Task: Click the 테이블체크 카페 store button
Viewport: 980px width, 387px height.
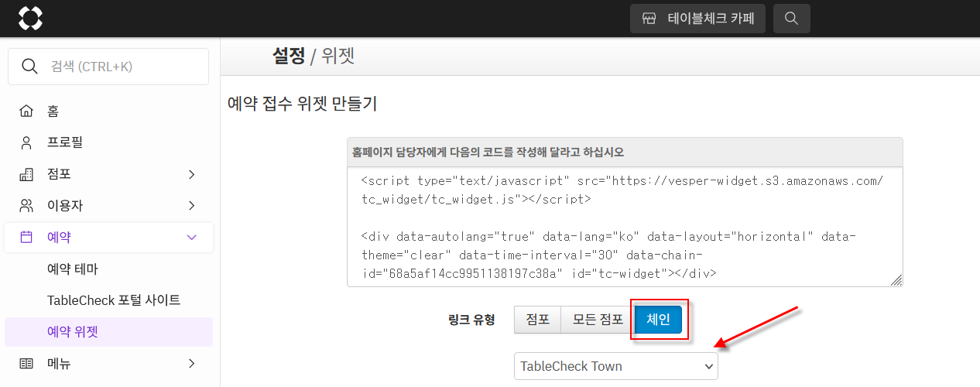Action: tap(697, 19)
